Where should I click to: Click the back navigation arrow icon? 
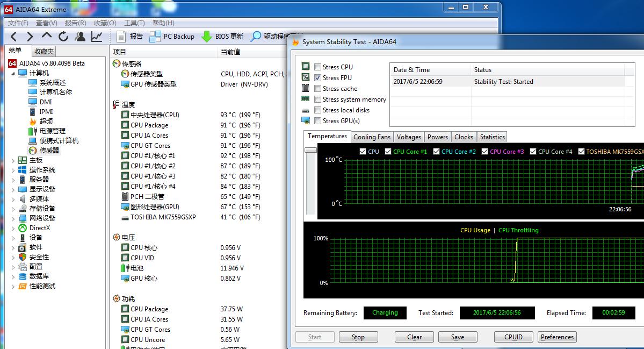click(14, 37)
